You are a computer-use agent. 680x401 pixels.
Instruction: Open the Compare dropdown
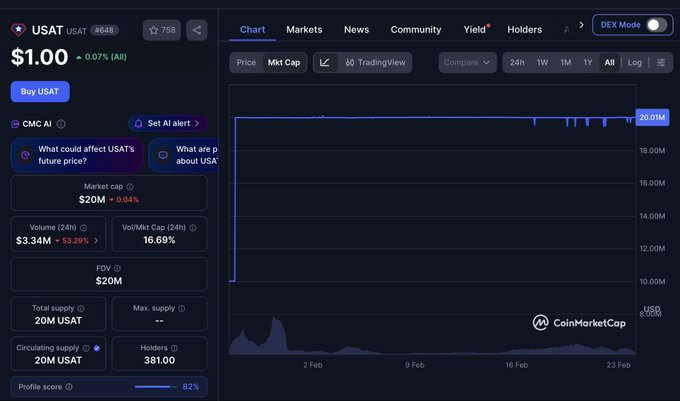468,62
